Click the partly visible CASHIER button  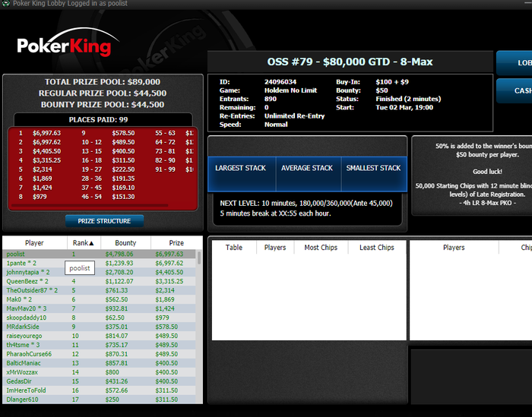(x=515, y=91)
